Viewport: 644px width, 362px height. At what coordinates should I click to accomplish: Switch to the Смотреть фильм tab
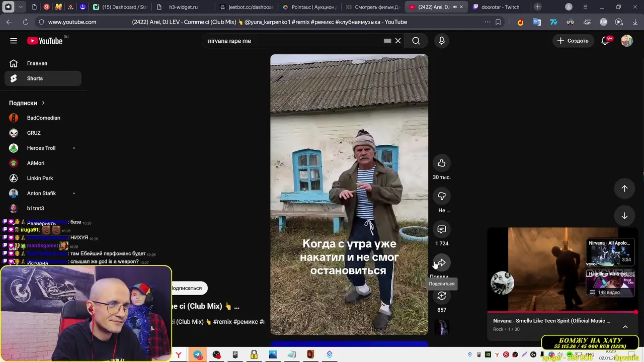coord(373,7)
